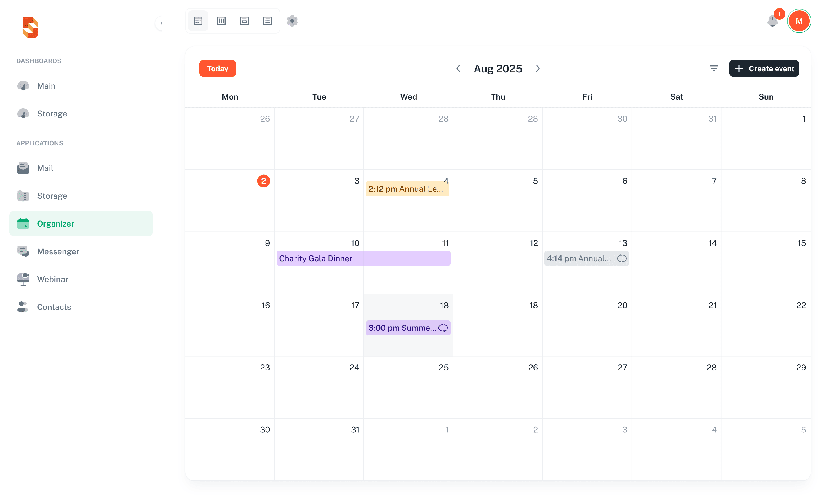Go to previous month
Image resolution: width=834 pixels, height=504 pixels.
458,69
